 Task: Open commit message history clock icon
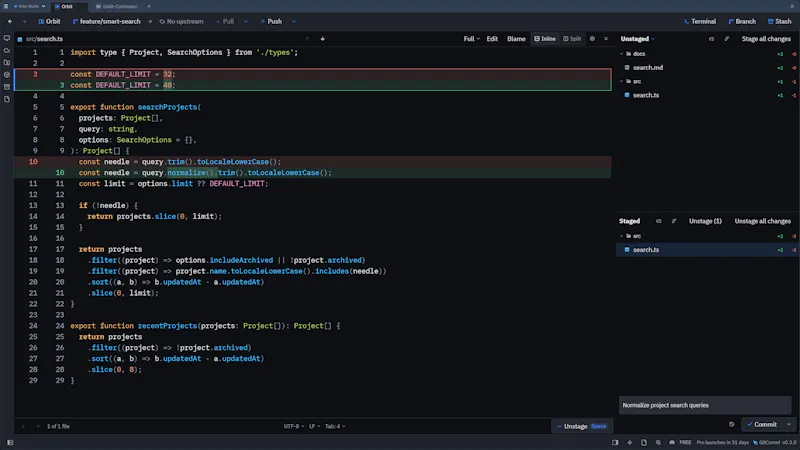[x=732, y=424]
